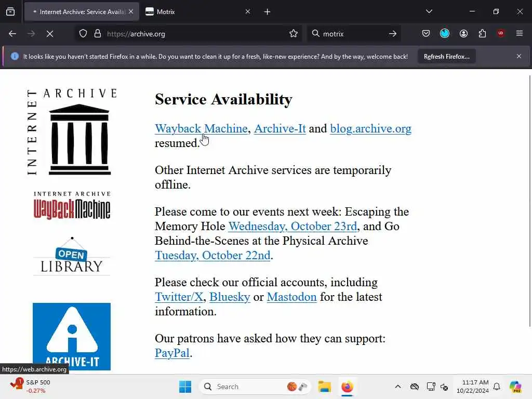Click the muted volume tray icon
Viewport: 532px width, 399px height.
445,387
